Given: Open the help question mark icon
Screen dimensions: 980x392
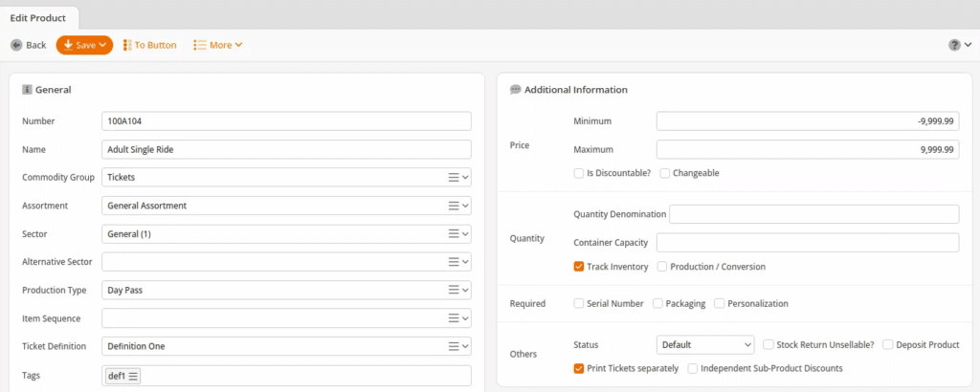Looking at the screenshot, I should [x=954, y=45].
